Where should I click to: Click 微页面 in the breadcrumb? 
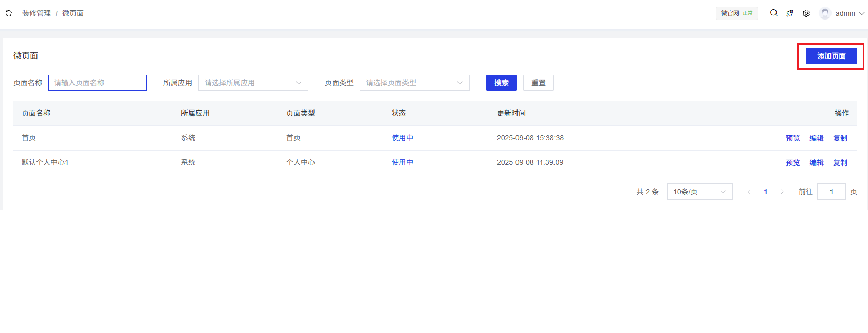(x=73, y=13)
